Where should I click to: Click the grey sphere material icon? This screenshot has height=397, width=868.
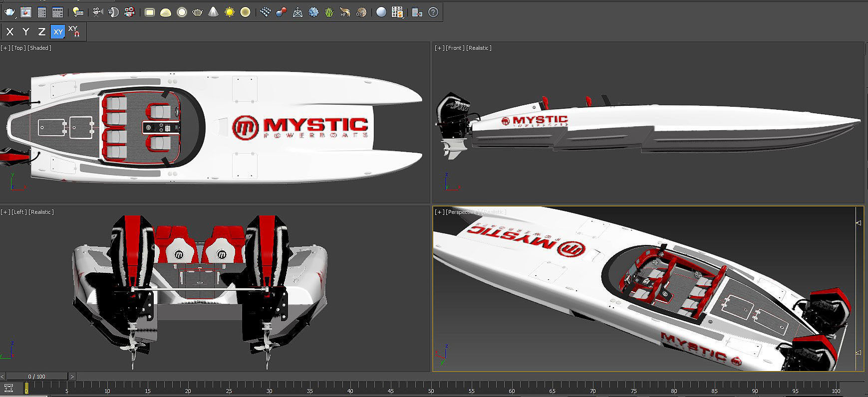[x=381, y=12]
